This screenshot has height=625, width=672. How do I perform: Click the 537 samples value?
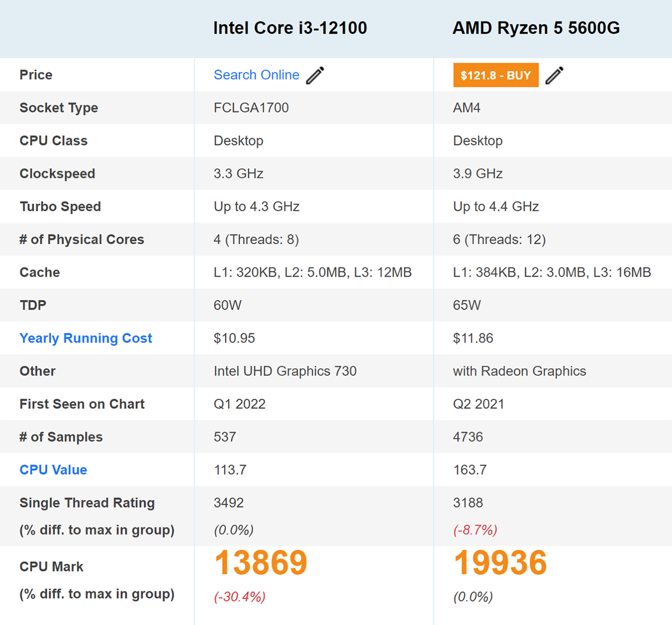click(x=225, y=437)
